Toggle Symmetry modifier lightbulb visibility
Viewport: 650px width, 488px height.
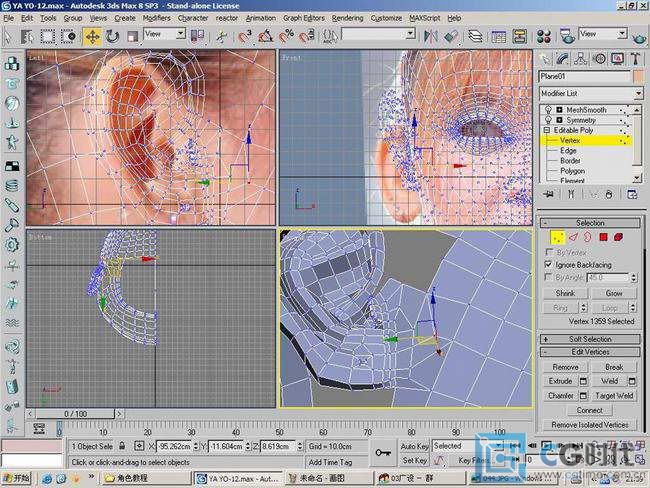(548, 120)
